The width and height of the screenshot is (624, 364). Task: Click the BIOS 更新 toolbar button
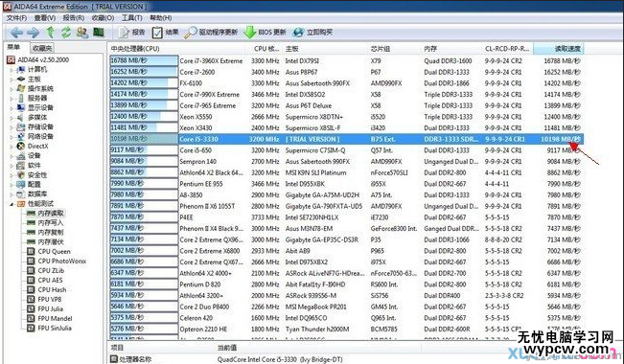[266, 33]
